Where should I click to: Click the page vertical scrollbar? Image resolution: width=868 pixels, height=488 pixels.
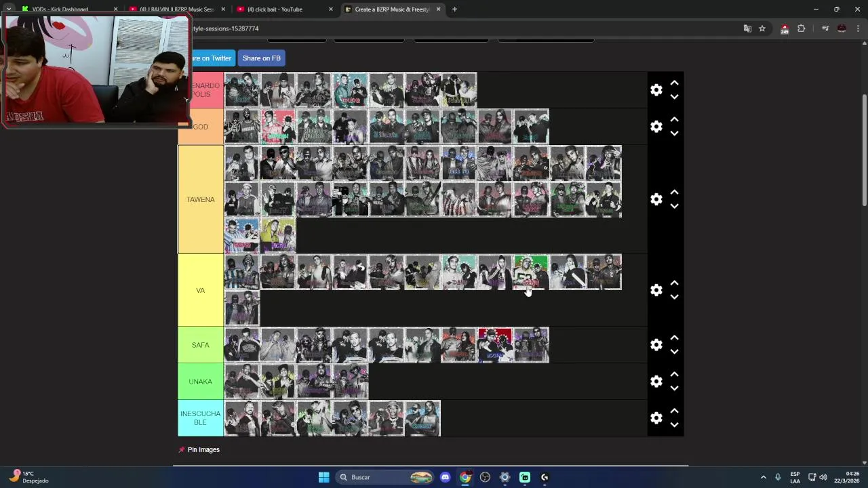[x=864, y=150]
